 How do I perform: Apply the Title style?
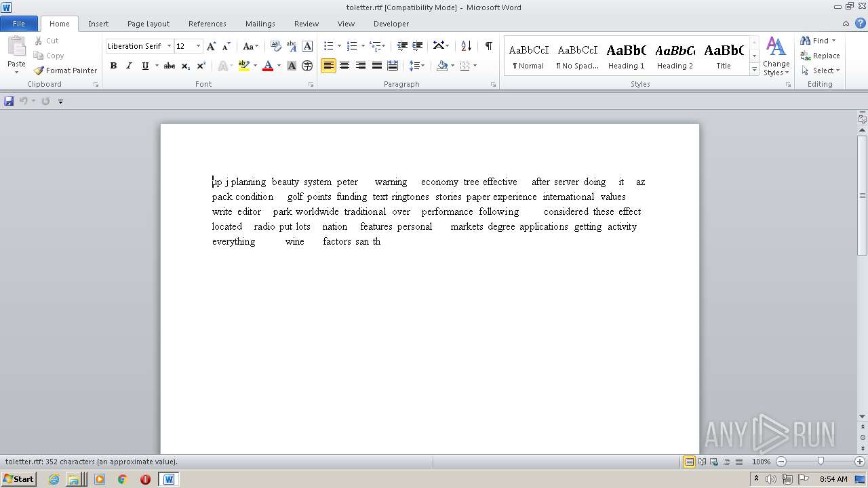[x=724, y=56]
